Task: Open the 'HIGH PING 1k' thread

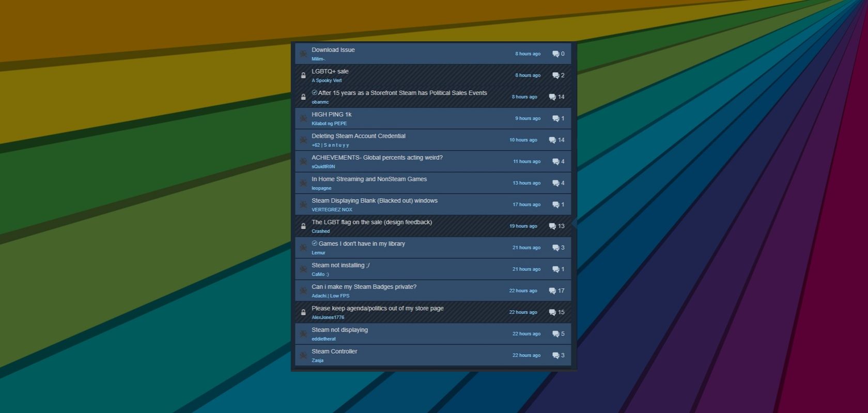Action: 332,115
